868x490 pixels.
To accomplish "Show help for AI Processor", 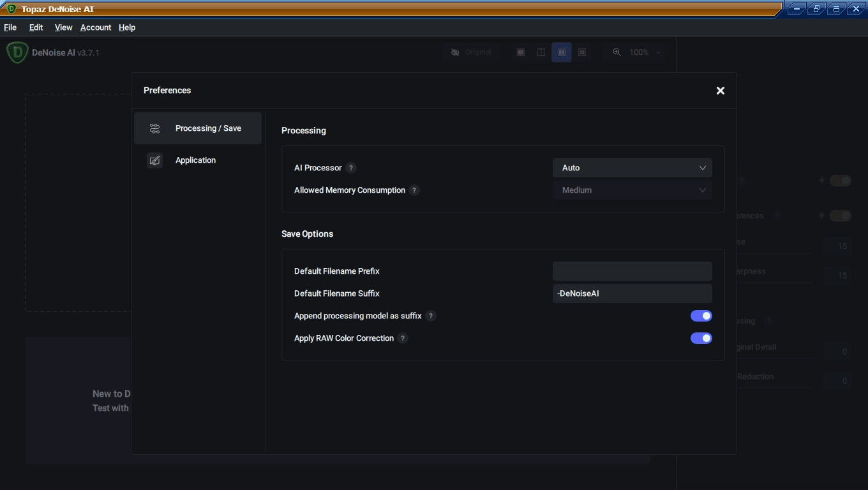I will (x=351, y=168).
